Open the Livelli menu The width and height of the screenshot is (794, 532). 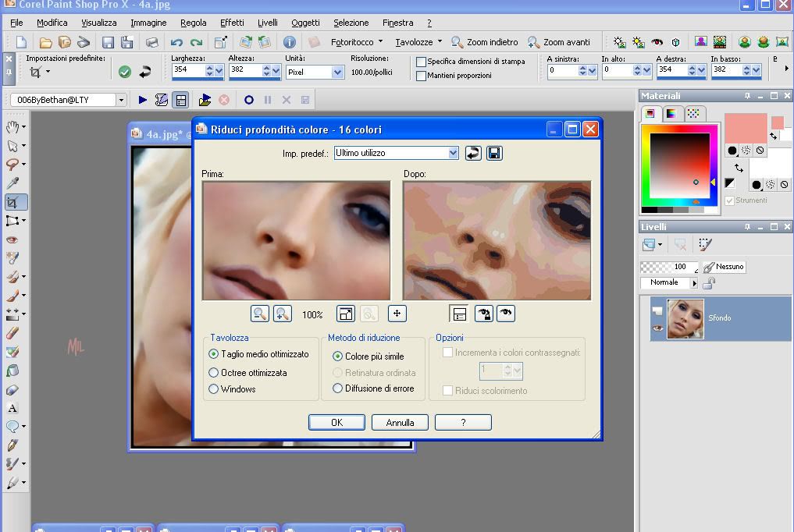pyautogui.click(x=267, y=23)
